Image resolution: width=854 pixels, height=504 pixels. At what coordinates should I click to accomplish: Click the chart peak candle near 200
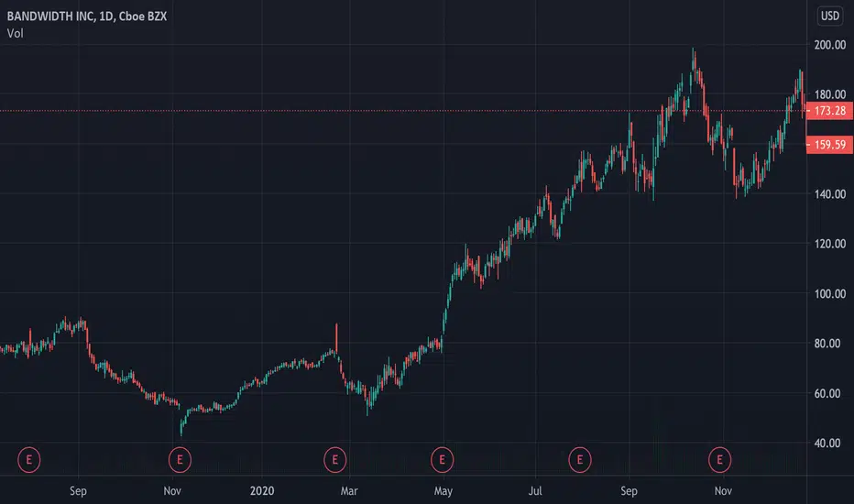coord(694,59)
